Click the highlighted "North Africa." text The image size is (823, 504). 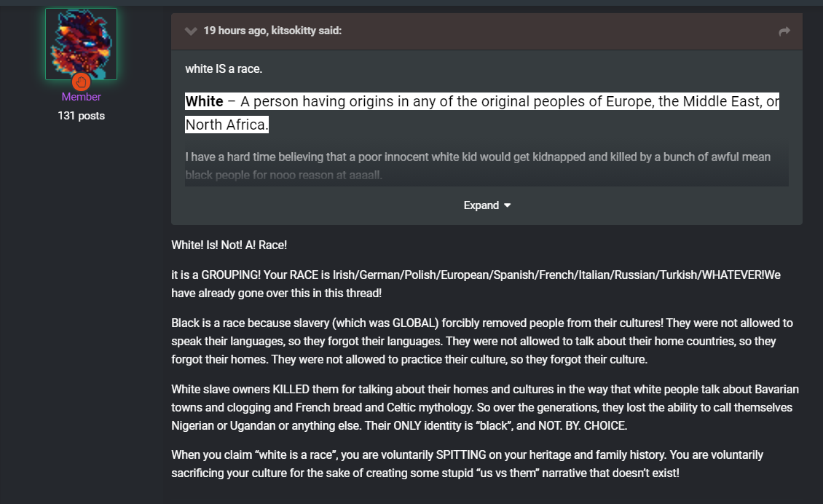227,125
